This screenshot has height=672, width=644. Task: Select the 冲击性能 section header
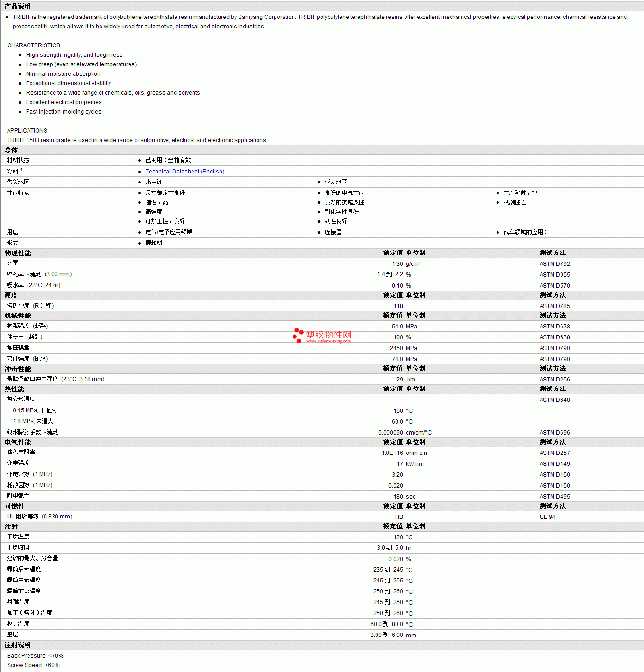18,369
